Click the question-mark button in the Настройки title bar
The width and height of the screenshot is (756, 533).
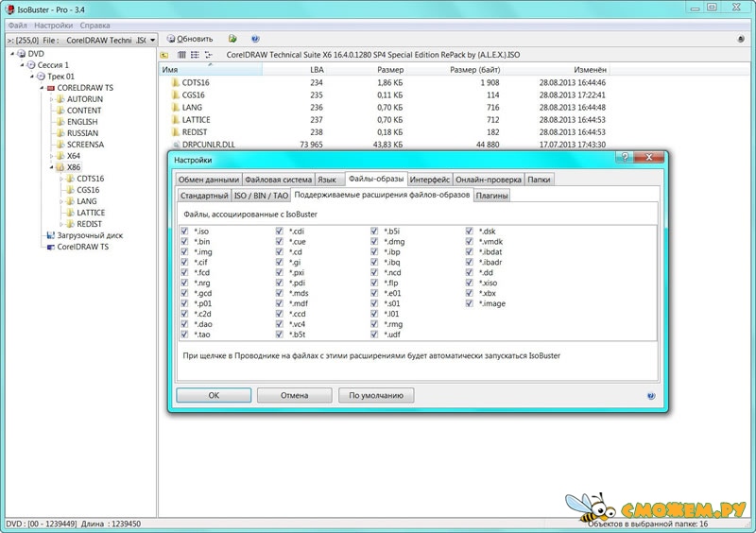pos(625,157)
